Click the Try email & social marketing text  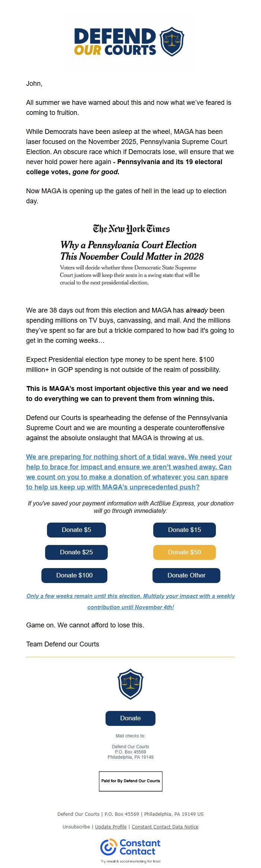[x=130, y=861]
